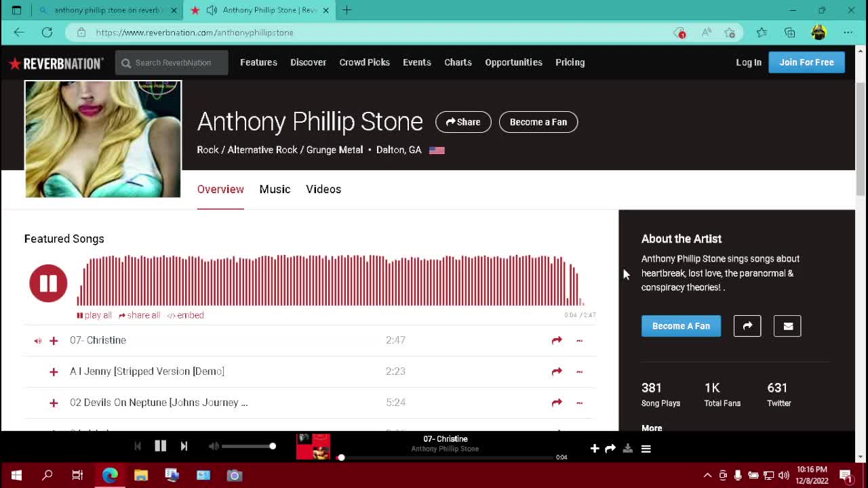
Task: Pause the featured song with the big red button
Action: click(x=48, y=283)
